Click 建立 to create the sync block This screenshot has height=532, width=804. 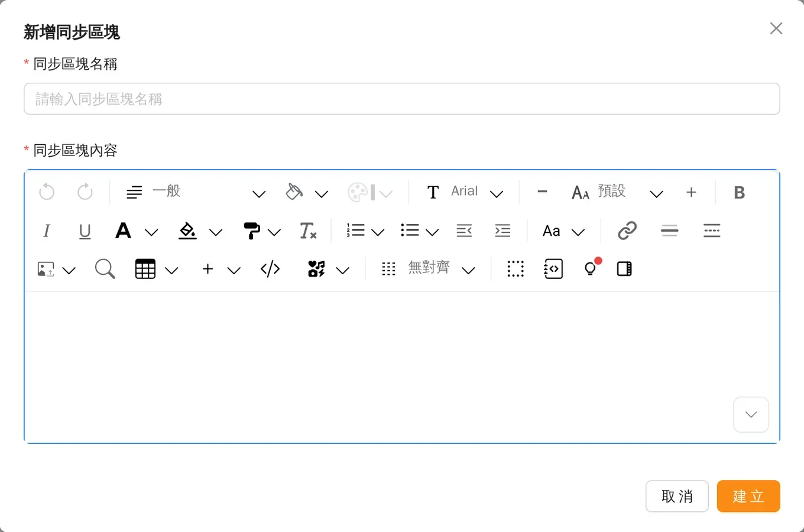748,496
